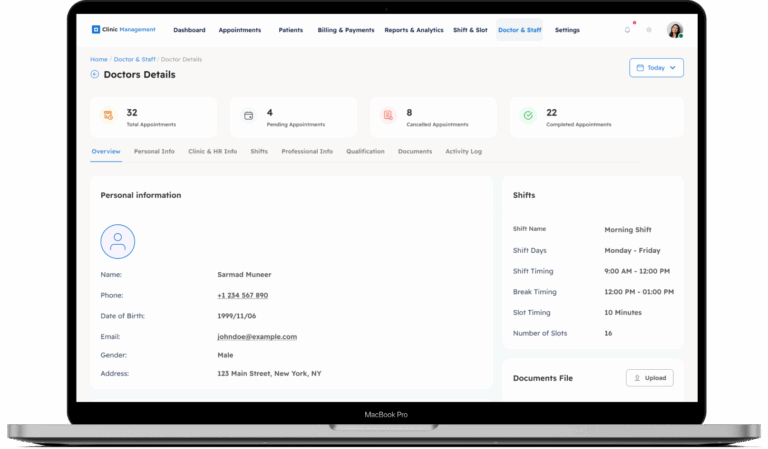This screenshot has width=768, height=449.
Task: Switch to the Qualification tab
Action: [x=365, y=151]
